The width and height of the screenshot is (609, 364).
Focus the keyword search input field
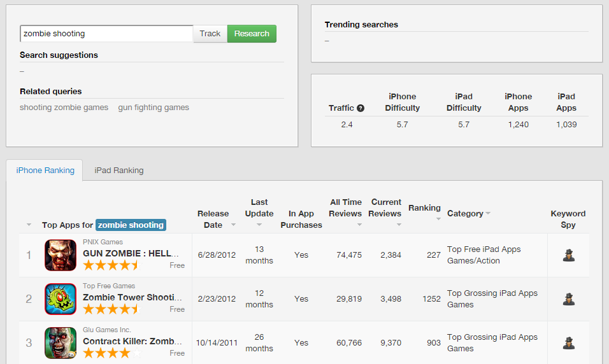point(106,34)
